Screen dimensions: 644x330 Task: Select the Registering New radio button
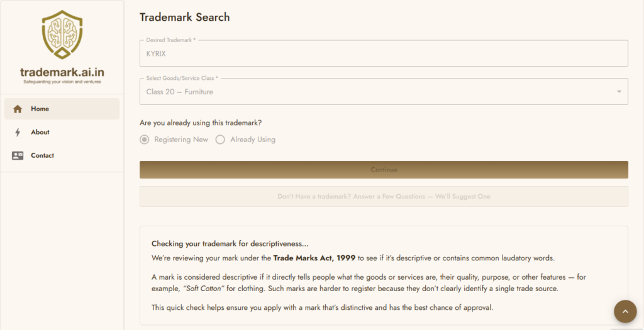144,140
